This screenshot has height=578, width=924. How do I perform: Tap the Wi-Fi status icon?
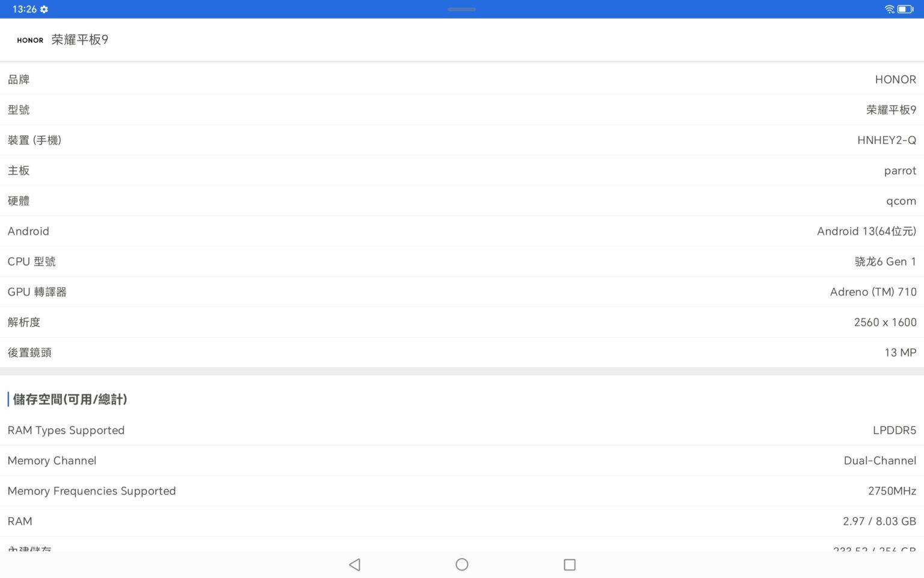click(x=889, y=9)
